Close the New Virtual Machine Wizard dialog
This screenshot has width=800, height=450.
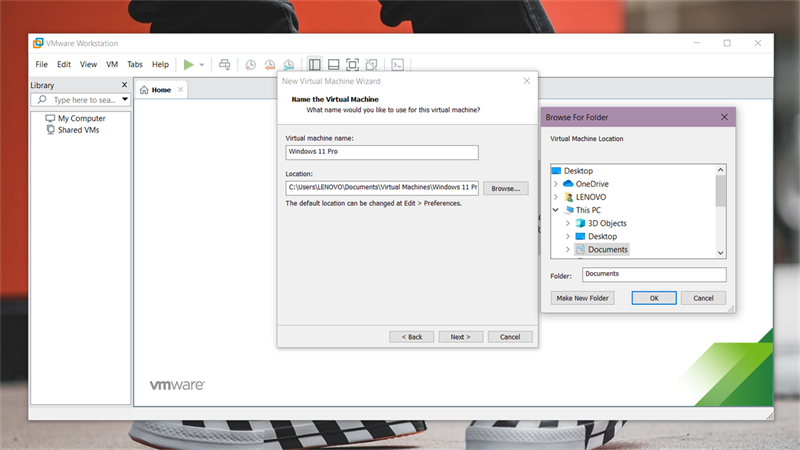click(527, 81)
